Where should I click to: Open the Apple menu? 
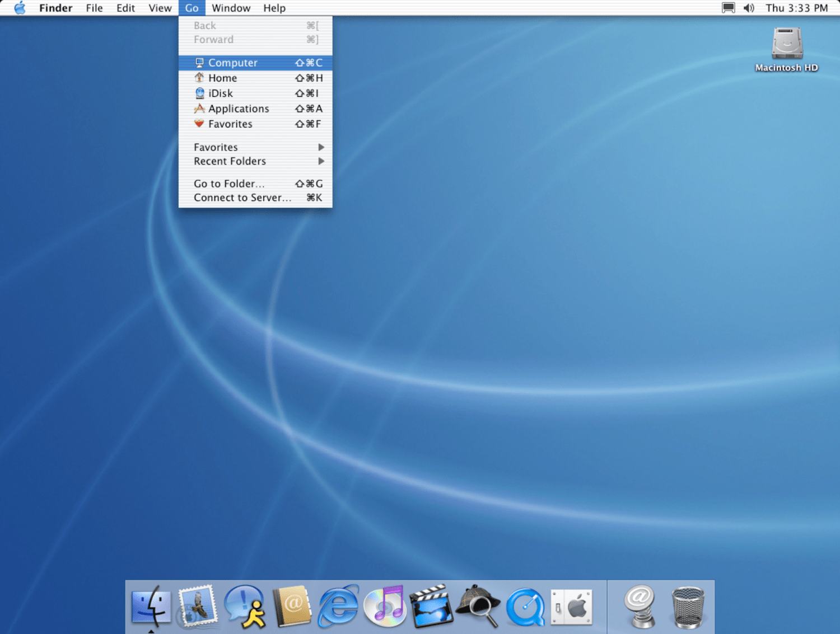pos(20,8)
